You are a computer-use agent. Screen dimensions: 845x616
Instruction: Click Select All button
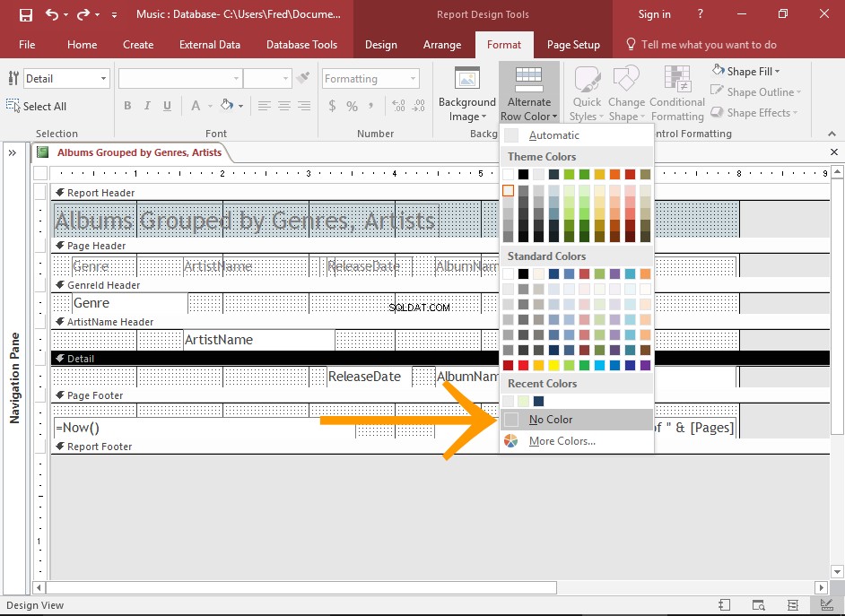click(36, 106)
